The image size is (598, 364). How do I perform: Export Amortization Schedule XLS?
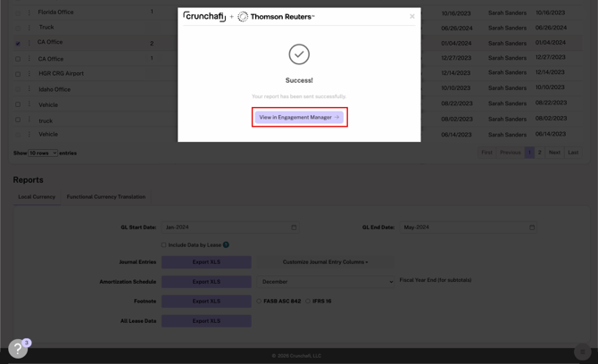tap(206, 282)
